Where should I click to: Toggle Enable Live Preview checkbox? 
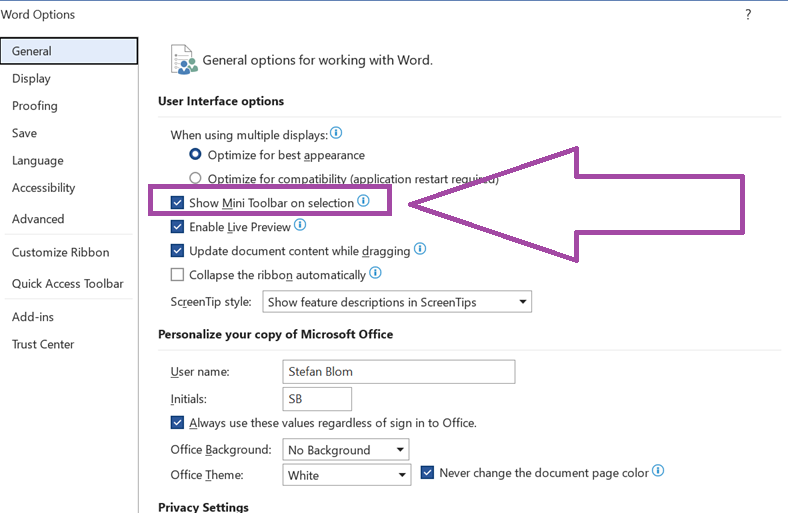click(x=177, y=227)
